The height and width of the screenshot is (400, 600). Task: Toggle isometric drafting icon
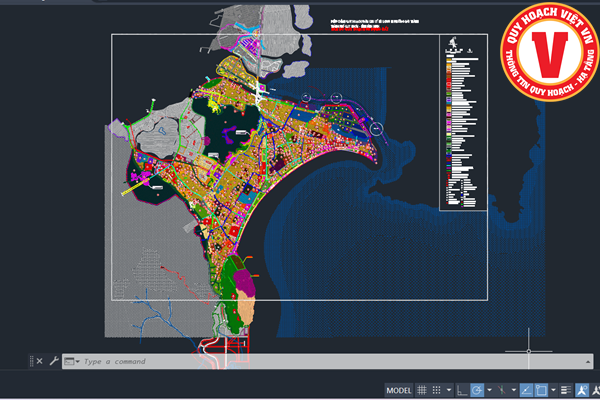(x=503, y=390)
